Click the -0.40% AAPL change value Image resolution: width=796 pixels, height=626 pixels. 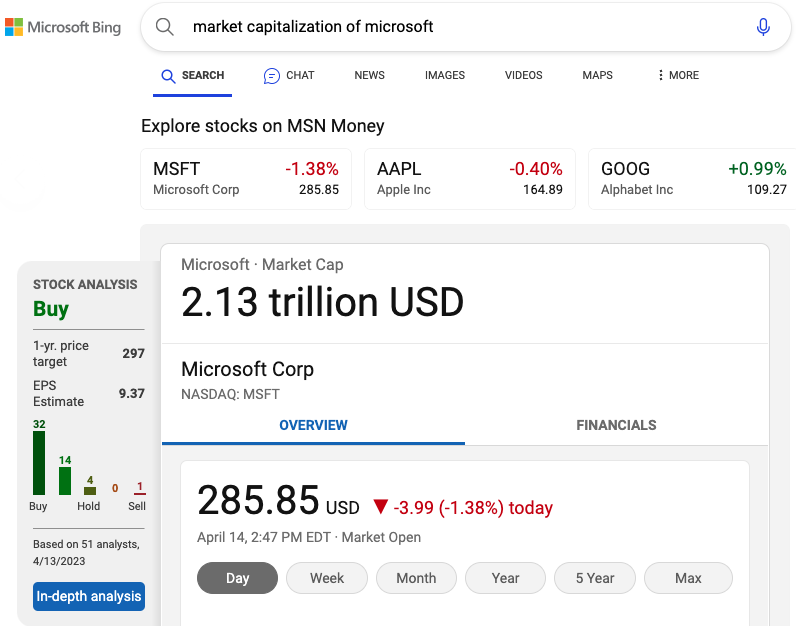[536, 169]
